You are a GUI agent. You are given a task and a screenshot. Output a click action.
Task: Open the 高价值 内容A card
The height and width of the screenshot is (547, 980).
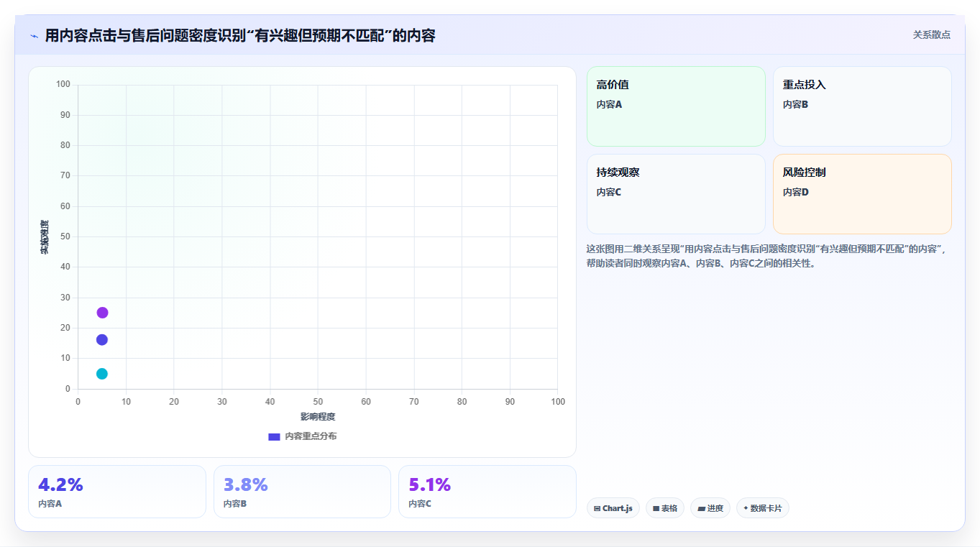676,106
